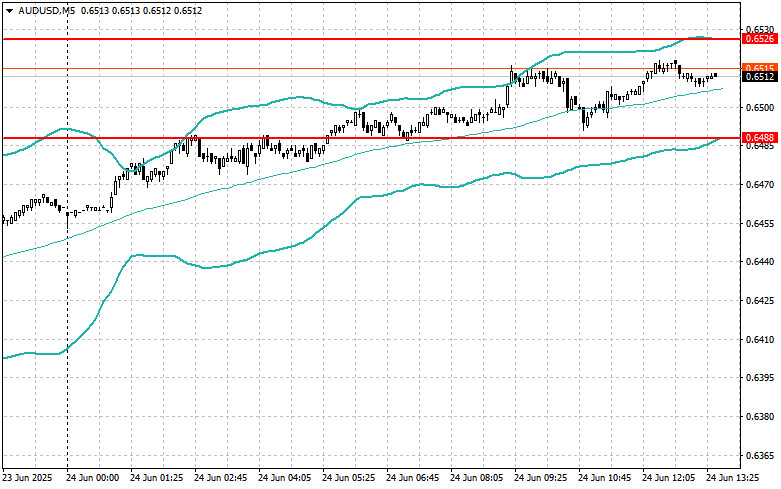Click the 24 Jun 00:00 time label
Image resolution: width=781 pixels, height=489 pixels.
[x=93, y=478]
